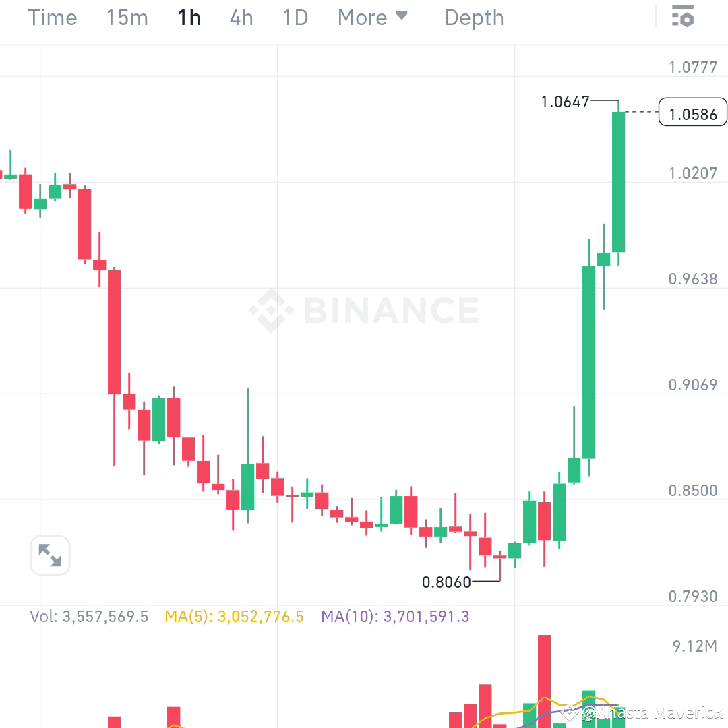
Task: Open the chart settings icon at top right
Action: coord(683,17)
